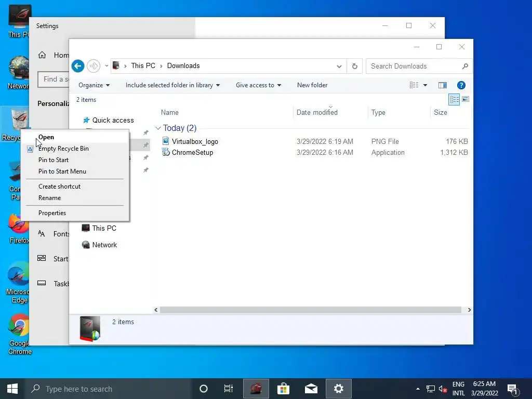The height and width of the screenshot is (399, 532).
Task: Open Explorer Help question mark icon
Action: coord(461,85)
